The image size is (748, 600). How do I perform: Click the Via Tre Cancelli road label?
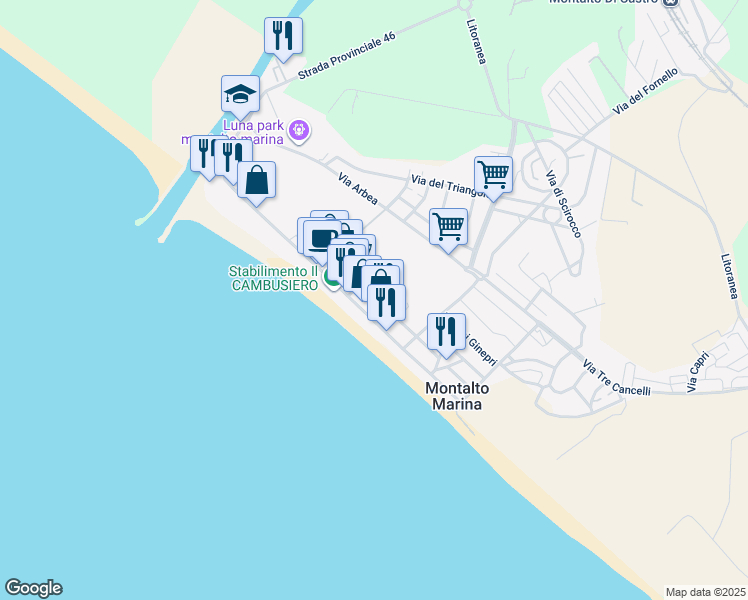click(x=616, y=378)
